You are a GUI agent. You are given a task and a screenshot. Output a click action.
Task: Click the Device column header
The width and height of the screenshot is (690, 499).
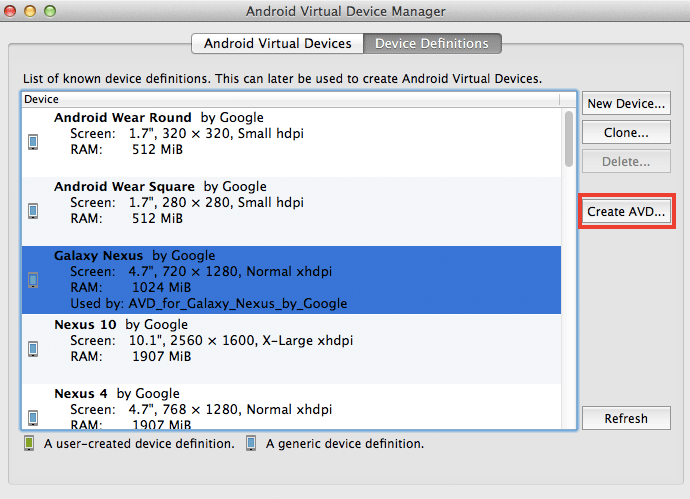[291, 99]
